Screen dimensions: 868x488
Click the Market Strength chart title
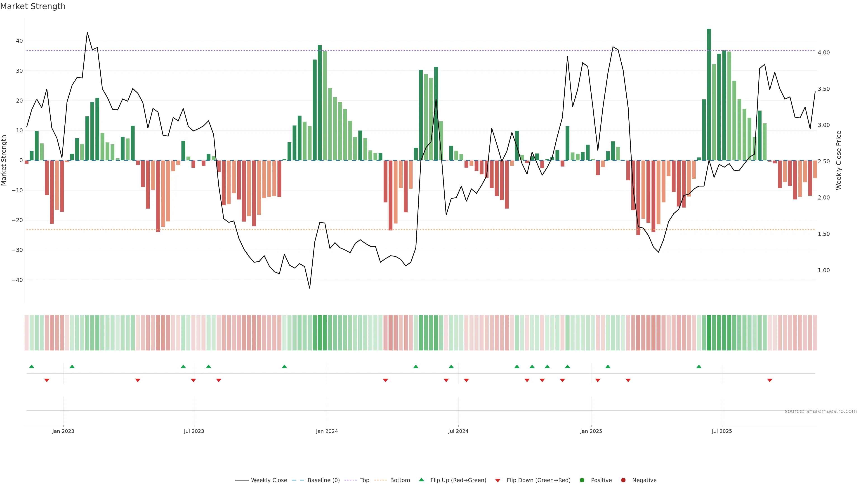point(33,6)
